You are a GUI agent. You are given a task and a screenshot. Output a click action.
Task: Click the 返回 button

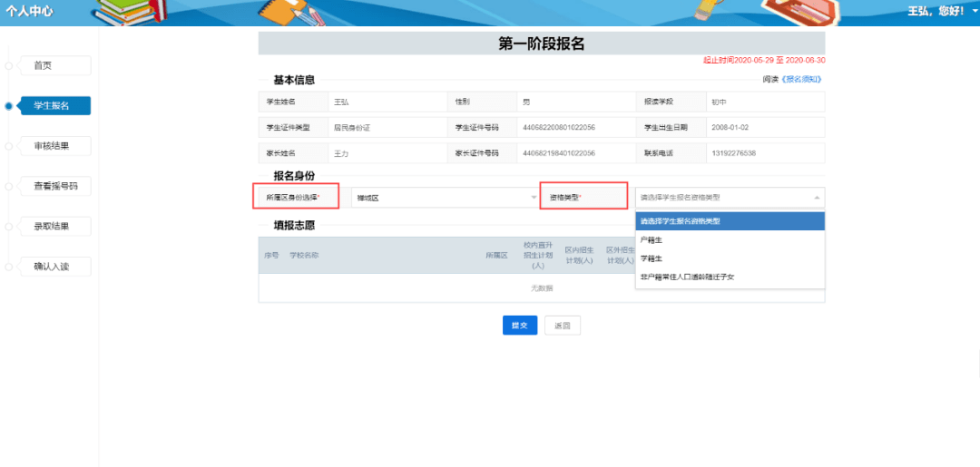563,326
